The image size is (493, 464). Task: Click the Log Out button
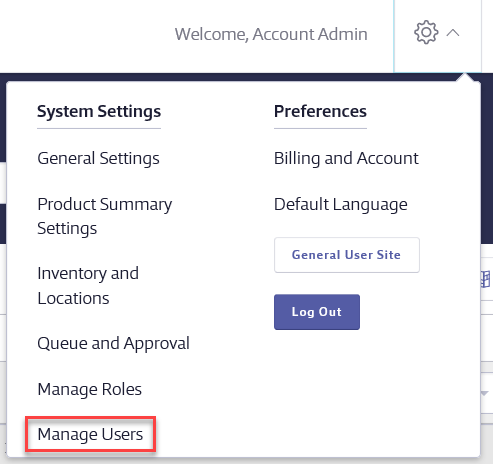click(x=317, y=312)
